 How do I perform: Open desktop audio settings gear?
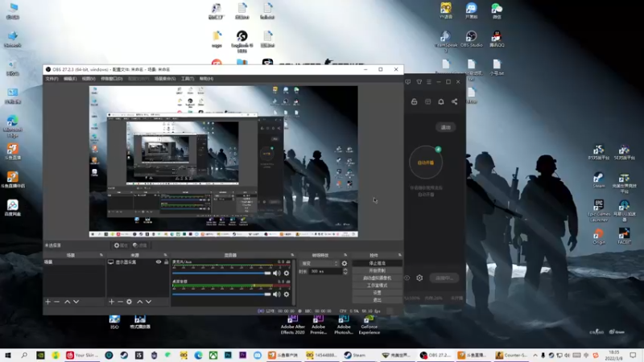[287, 294]
